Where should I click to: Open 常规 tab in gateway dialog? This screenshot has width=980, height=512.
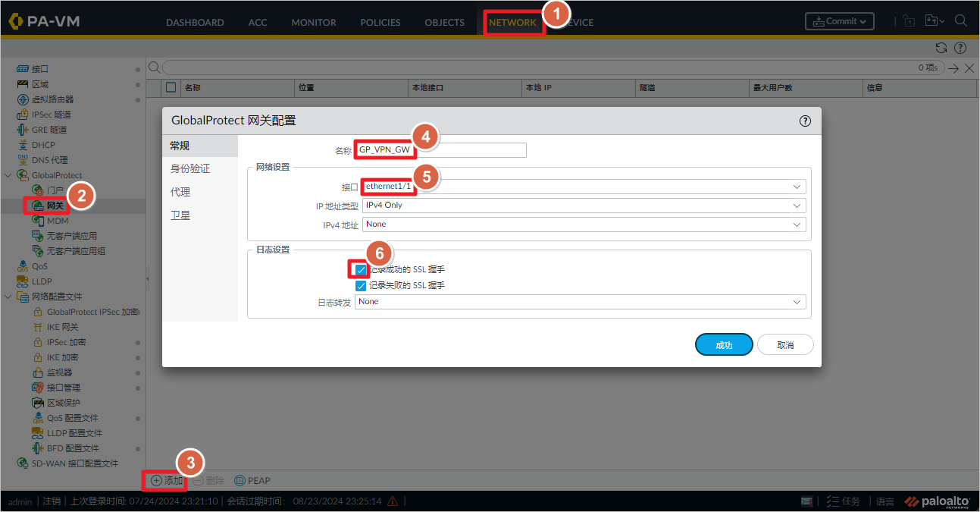(200, 146)
